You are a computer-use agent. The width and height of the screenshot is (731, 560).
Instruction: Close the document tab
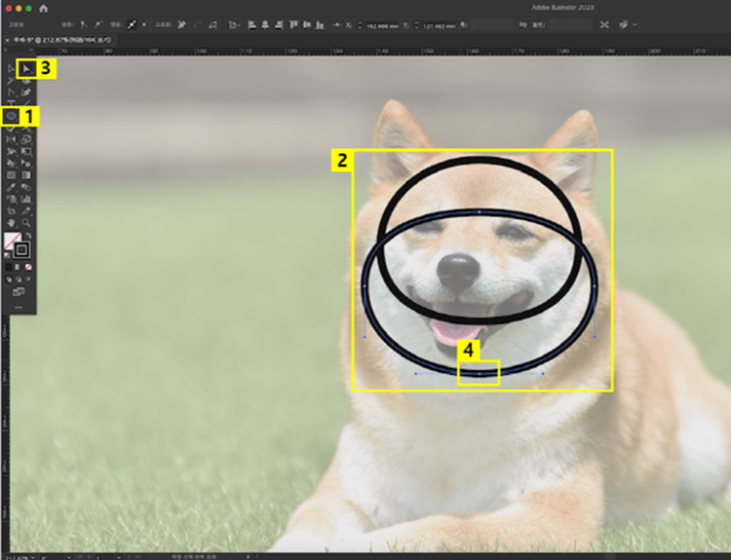click(x=8, y=39)
